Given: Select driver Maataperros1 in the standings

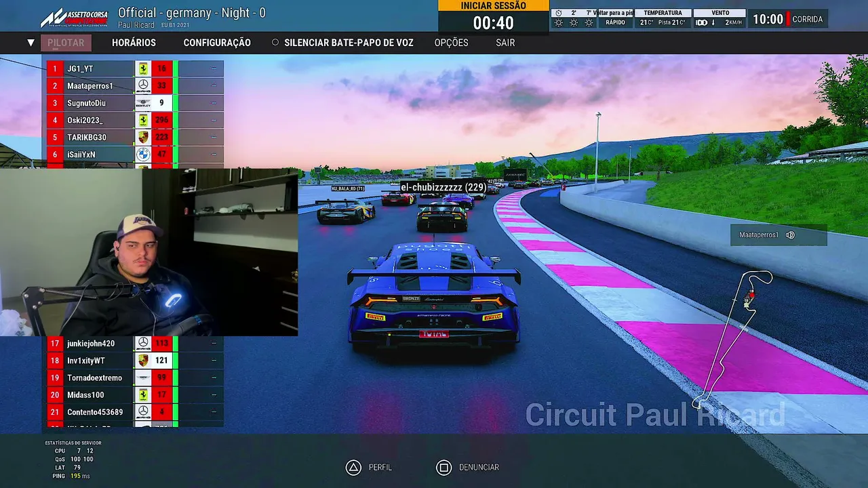Looking at the screenshot, I should [x=135, y=86].
